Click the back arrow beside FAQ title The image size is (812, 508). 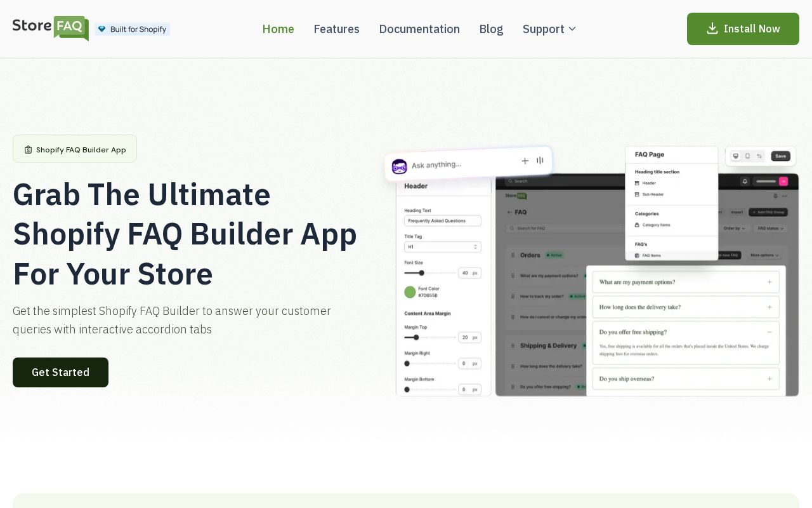click(509, 212)
